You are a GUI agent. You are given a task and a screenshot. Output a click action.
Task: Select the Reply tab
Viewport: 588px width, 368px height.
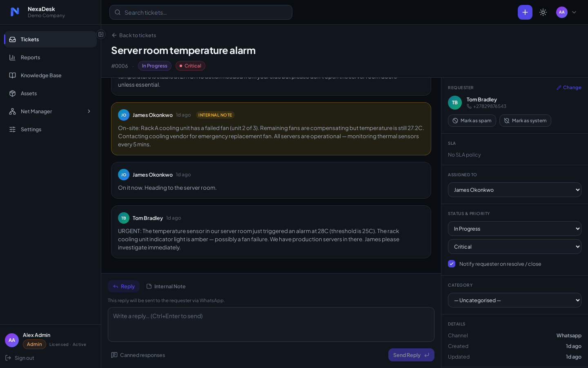point(124,286)
